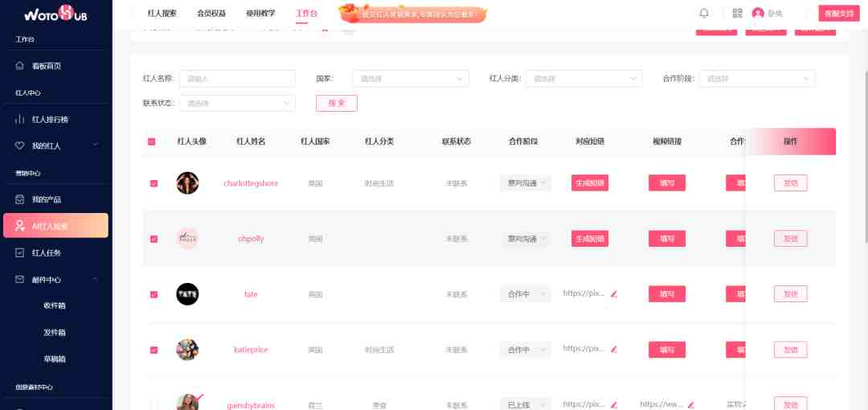Change 合作阶段 dropdown for charlottegshore
The height and width of the screenshot is (410, 868).
click(526, 182)
